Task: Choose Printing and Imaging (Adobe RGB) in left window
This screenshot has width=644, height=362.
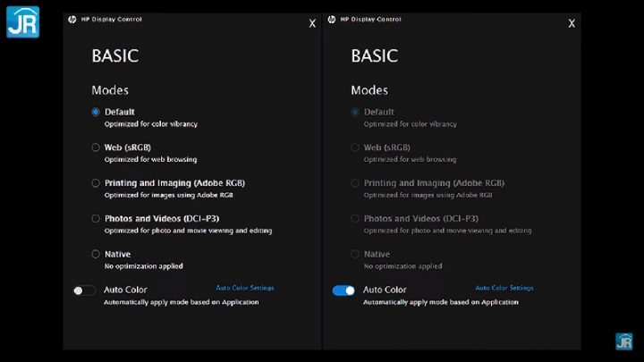Action: [x=96, y=183]
